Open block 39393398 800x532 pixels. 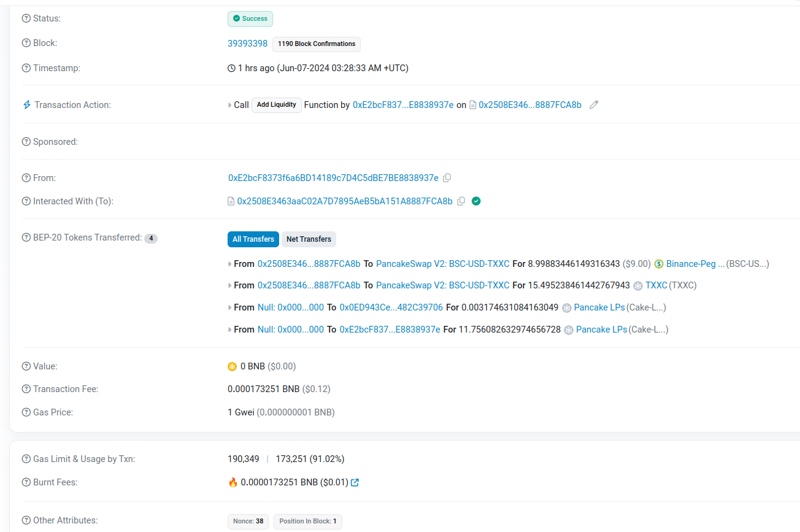[x=247, y=44]
